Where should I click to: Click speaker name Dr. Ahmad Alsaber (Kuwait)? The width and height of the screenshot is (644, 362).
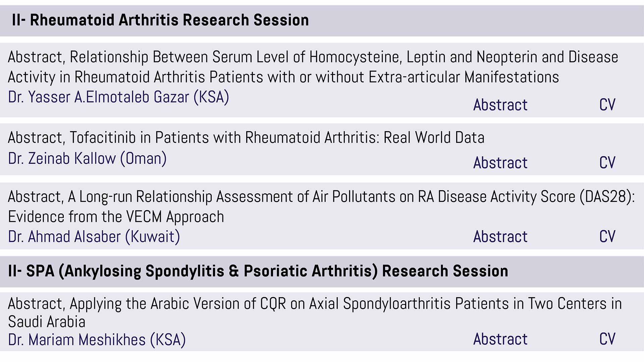pos(94,237)
